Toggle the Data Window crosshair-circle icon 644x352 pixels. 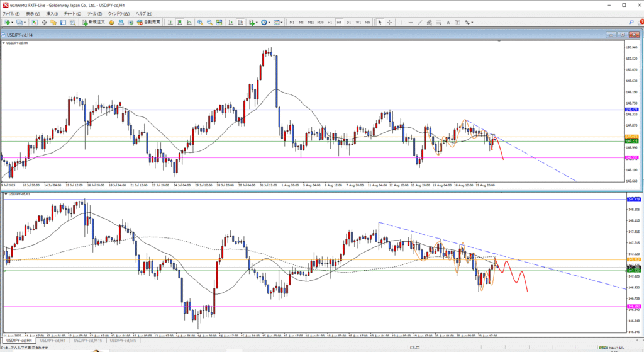pos(44,22)
